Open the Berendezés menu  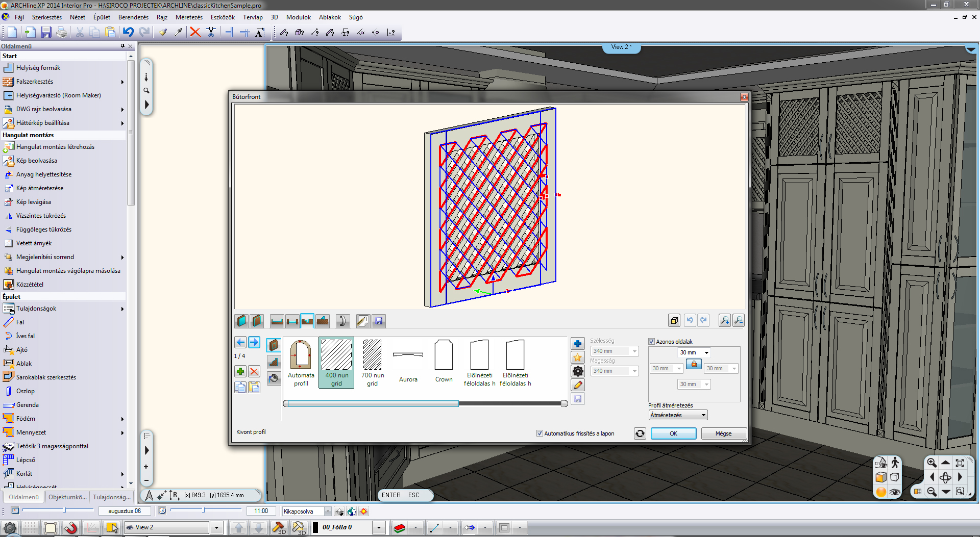point(133,17)
